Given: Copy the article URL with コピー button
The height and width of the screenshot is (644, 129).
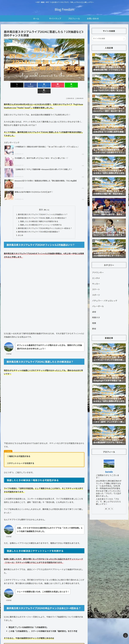Looking at the screenshot, I should coord(44,91).
